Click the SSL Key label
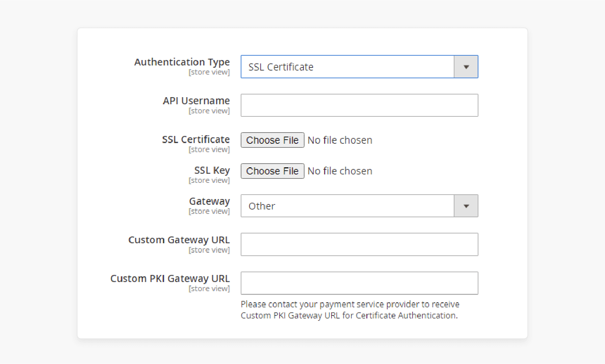 212,170
